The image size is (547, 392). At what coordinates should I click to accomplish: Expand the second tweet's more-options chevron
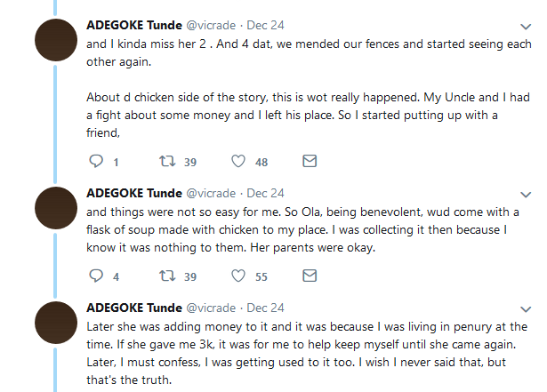pos(526,195)
